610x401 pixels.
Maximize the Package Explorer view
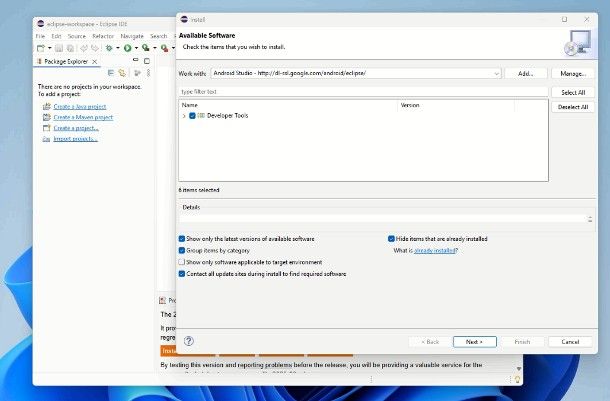pos(147,61)
